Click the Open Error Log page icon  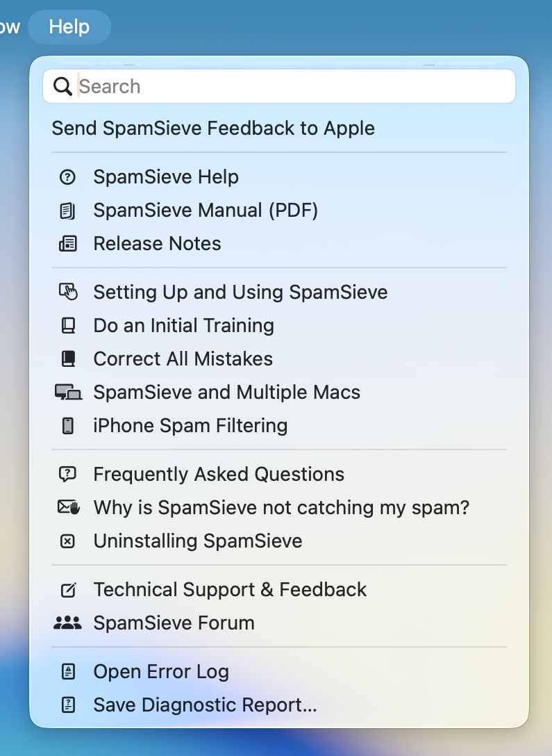pyautogui.click(x=67, y=671)
